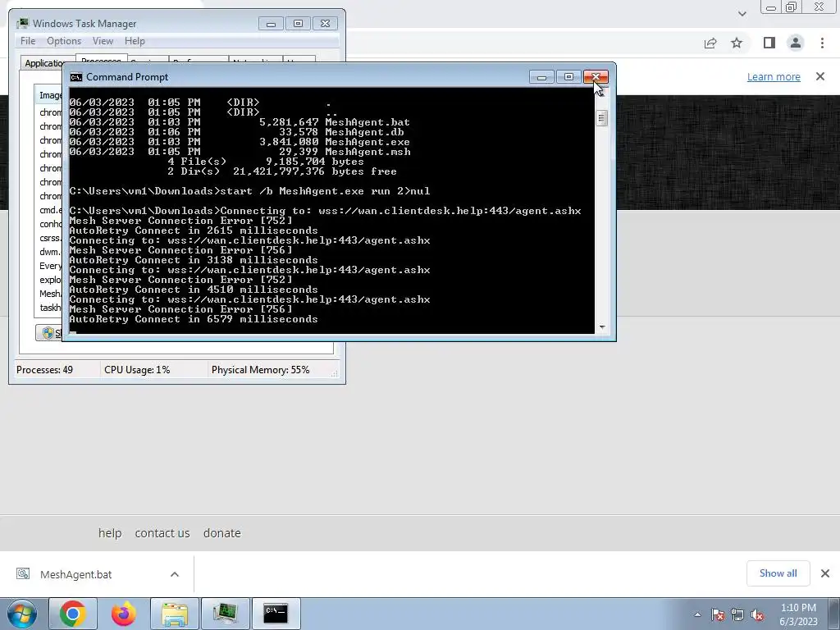Click the Command Prompt taskbar icon
Screen dimensions: 840x630
pyautogui.click(x=276, y=614)
